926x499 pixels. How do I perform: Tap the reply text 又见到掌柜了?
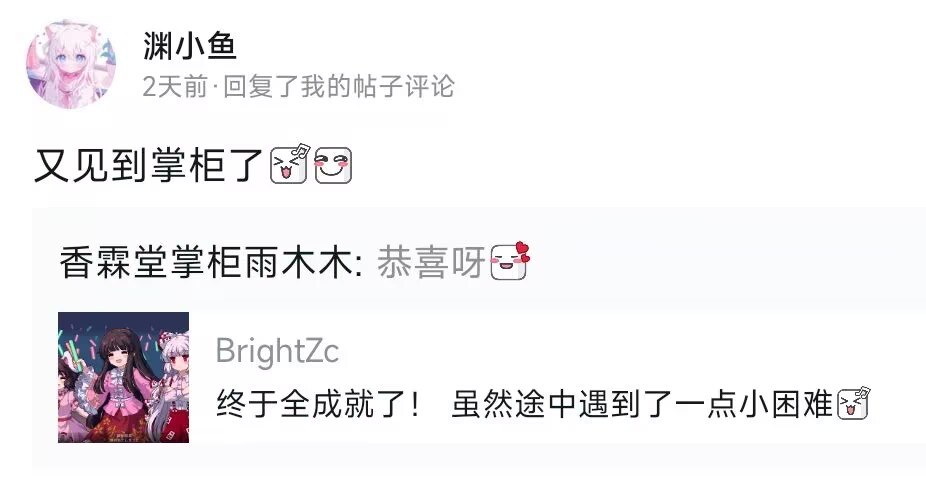tap(149, 165)
